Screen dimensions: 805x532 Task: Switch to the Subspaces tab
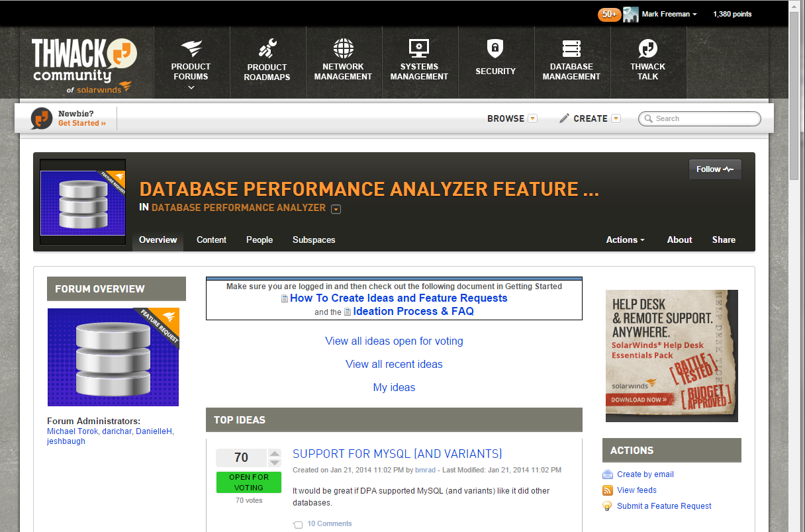[314, 240]
